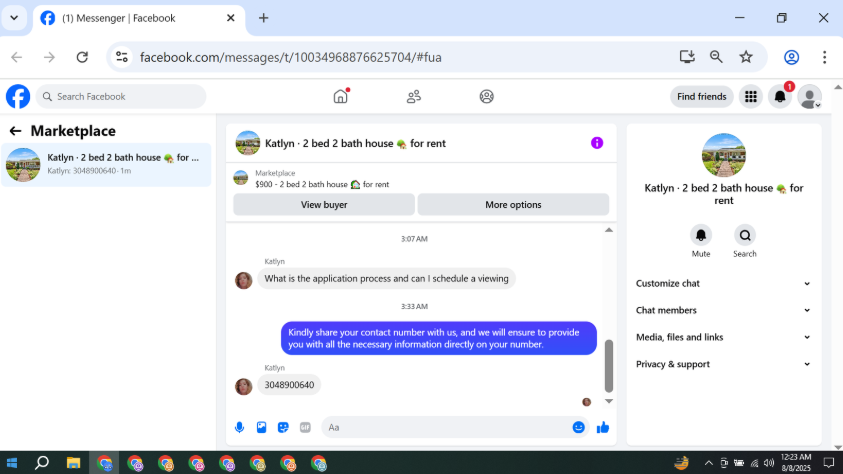
Task: Bookmark this page with the star icon
Action: 746,57
